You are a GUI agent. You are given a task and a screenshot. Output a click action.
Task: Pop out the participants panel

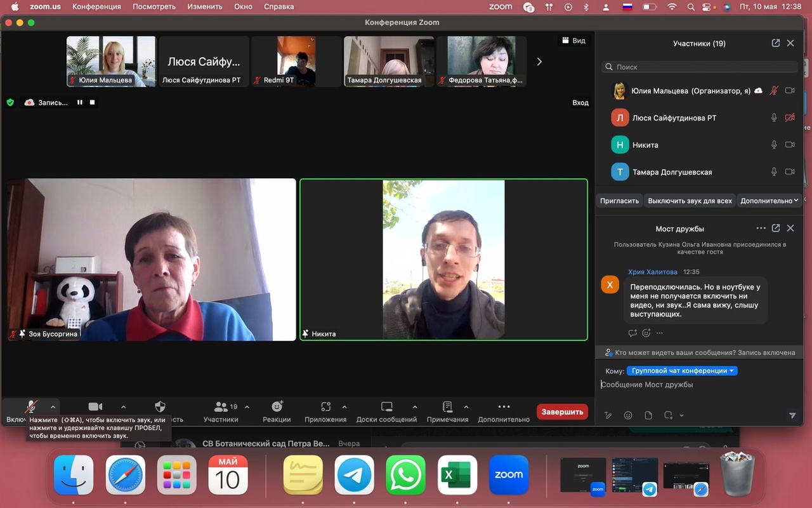pyautogui.click(x=775, y=43)
